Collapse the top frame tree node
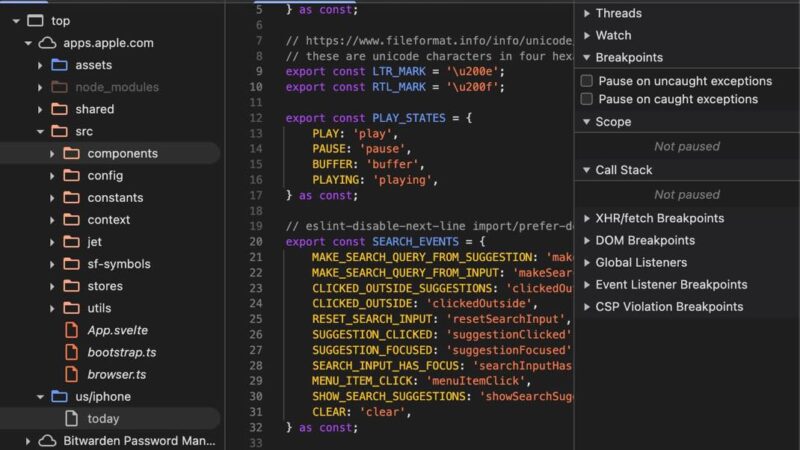Screen dimensions: 800x450 [16, 21]
